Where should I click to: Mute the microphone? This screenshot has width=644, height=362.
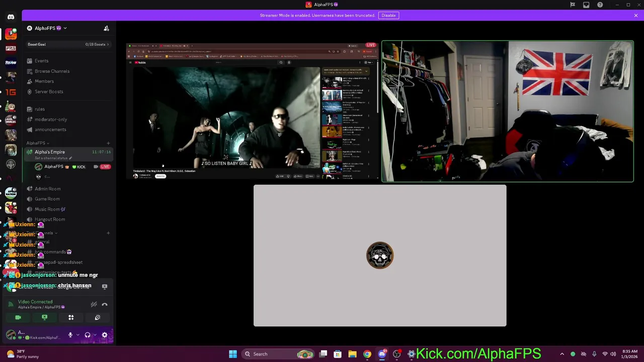(x=70, y=335)
